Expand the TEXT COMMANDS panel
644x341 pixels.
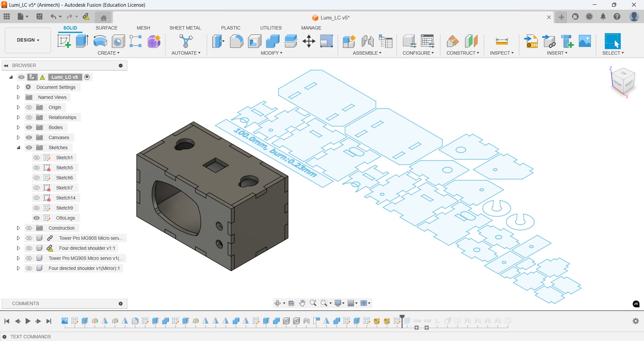point(4,337)
